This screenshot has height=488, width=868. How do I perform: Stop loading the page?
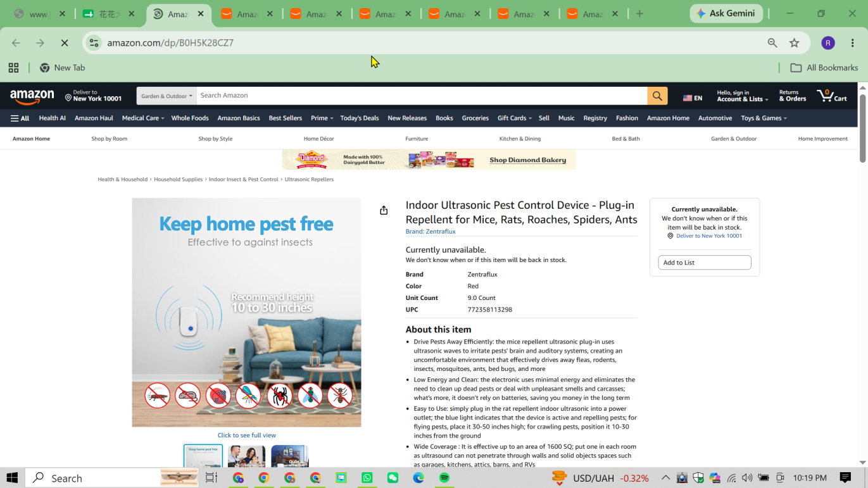pyautogui.click(x=64, y=43)
